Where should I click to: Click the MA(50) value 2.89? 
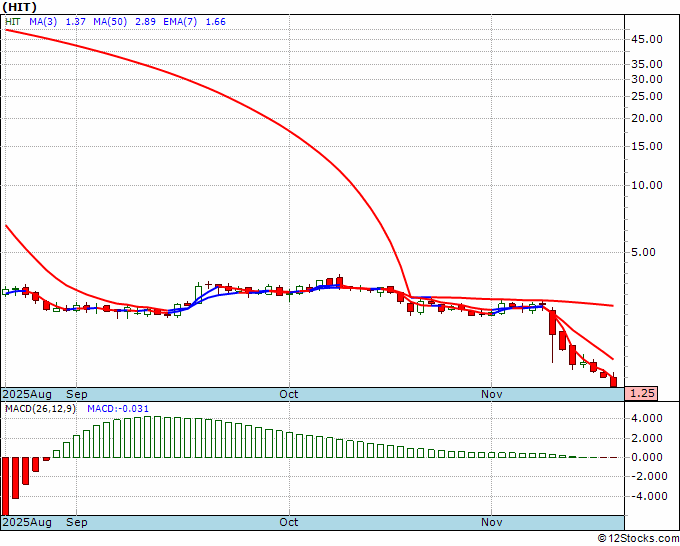tap(145, 22)
